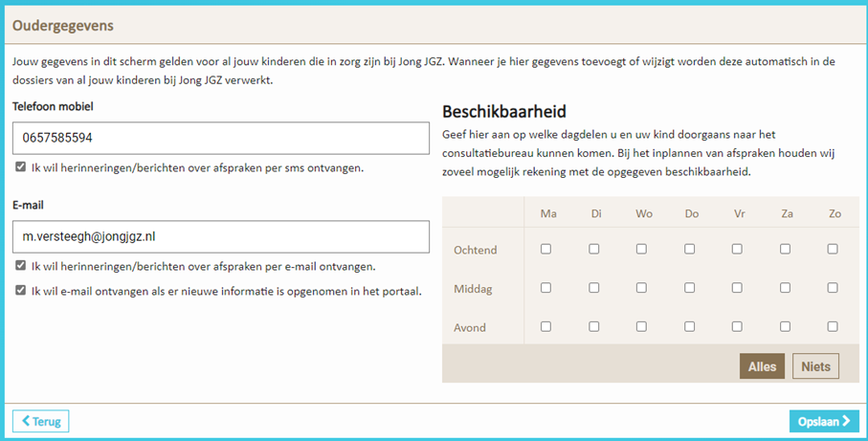Click the E-mail address input field
Screen dimensions: 868x441
221,236
